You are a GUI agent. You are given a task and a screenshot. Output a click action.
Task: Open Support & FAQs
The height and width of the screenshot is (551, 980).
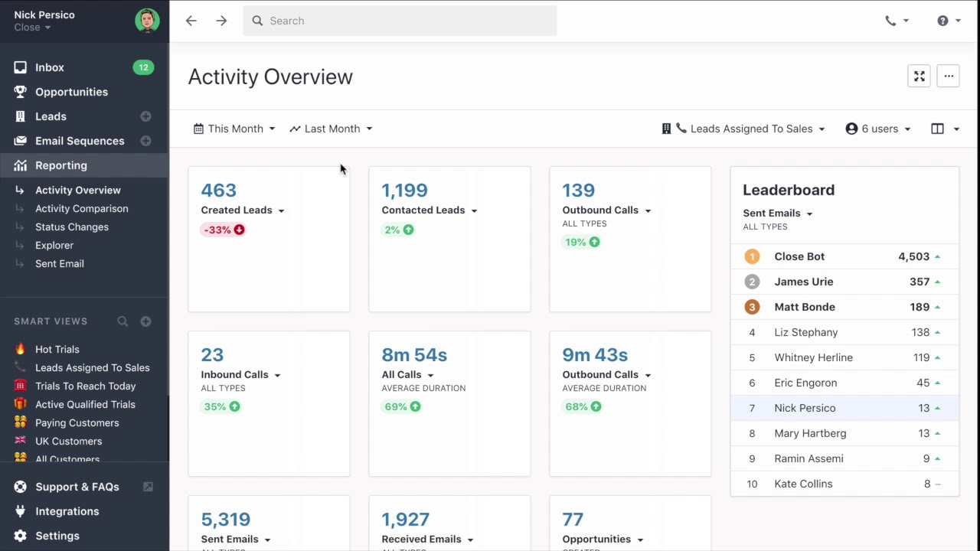[77, 487]
